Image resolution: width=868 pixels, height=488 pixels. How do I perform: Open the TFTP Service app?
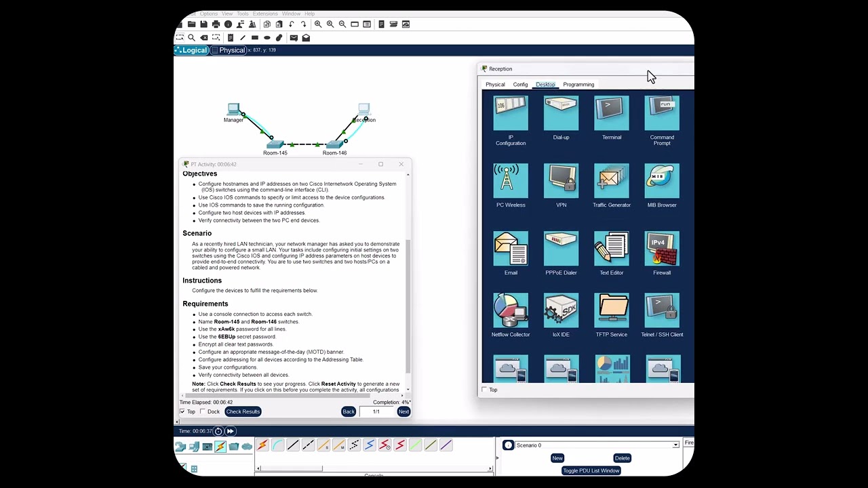[x=612, y=315]
